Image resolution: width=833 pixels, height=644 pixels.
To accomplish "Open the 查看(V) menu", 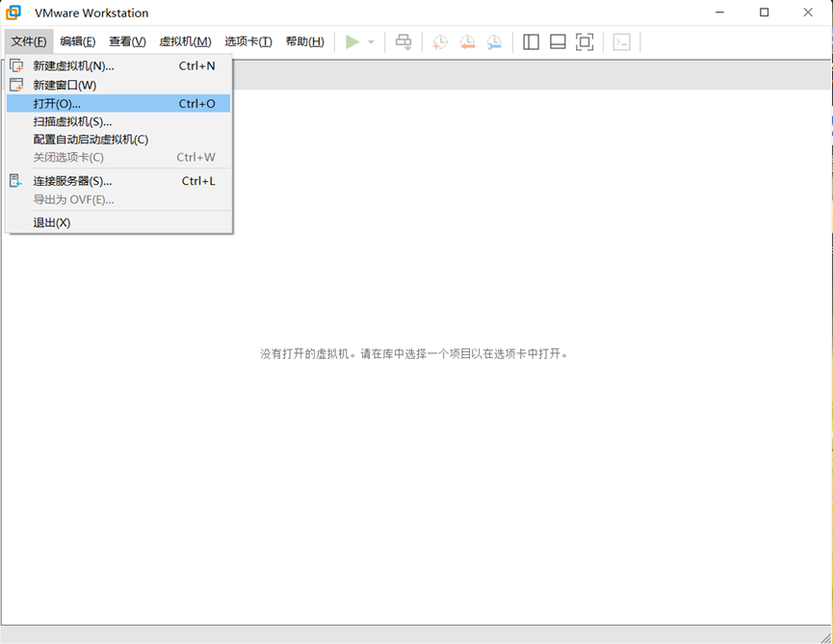I will coord(127,41).
